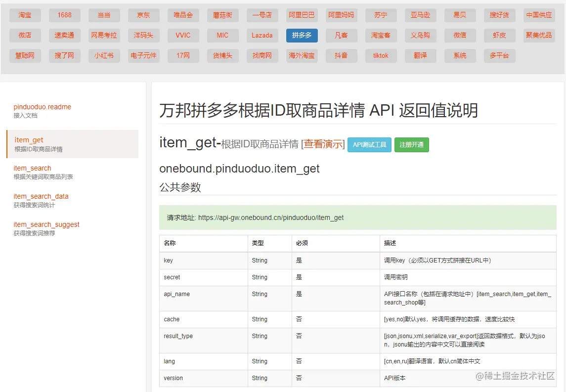Select the 网易考拉 platform button
The height and width of the screenshot is (392, 566).
coord(104,36)
